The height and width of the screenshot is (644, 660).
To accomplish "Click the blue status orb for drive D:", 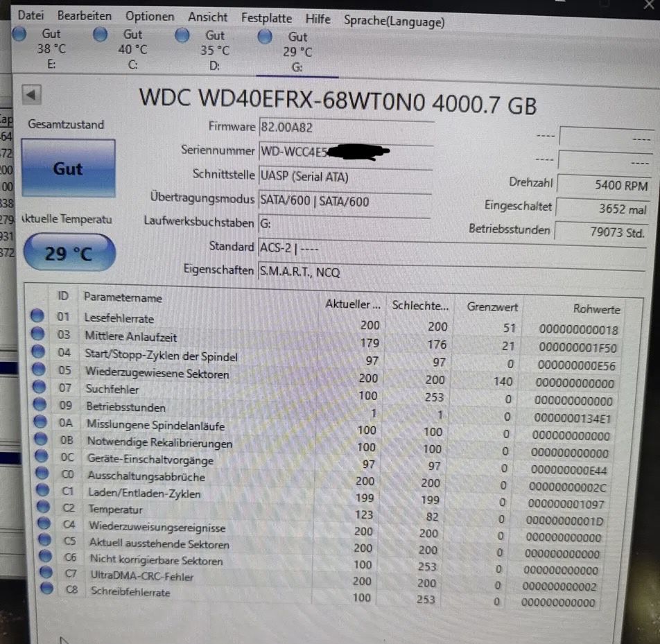I will point(182,35).
